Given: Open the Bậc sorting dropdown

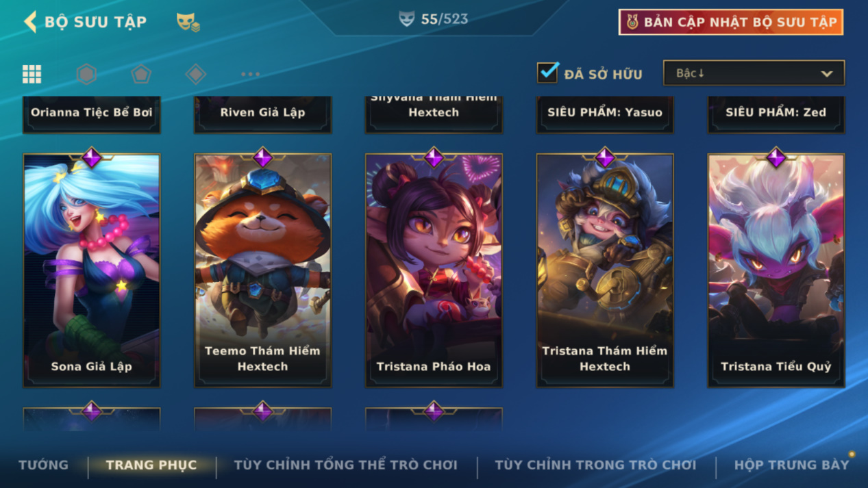Looking at the screenshot, I should [754, 73].
